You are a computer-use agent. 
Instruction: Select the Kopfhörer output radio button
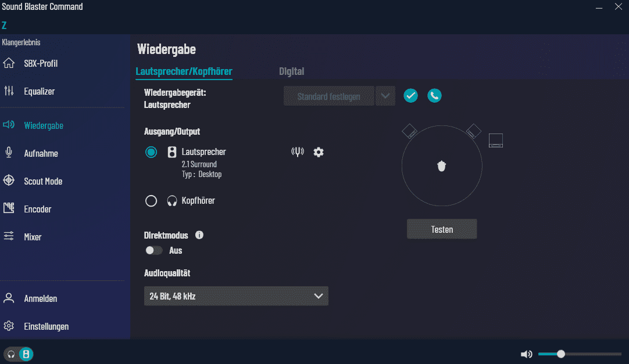[x=151, y=201]
